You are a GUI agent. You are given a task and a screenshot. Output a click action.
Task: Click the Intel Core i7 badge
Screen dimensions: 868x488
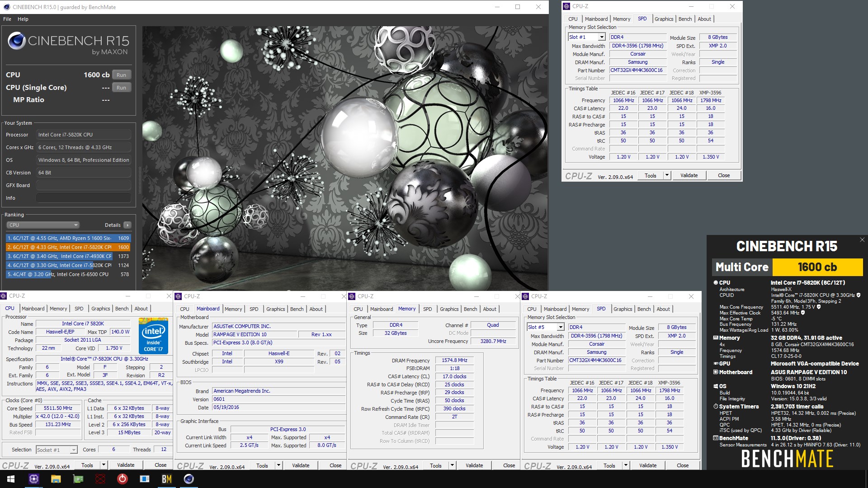click(153, 335)
